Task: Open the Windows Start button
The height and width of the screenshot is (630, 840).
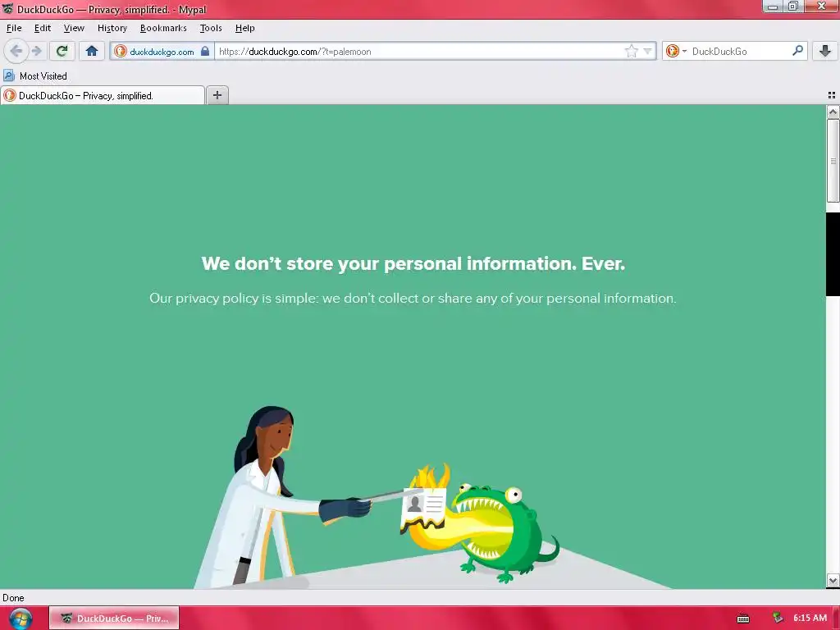Action: click(x=21, y=619)
